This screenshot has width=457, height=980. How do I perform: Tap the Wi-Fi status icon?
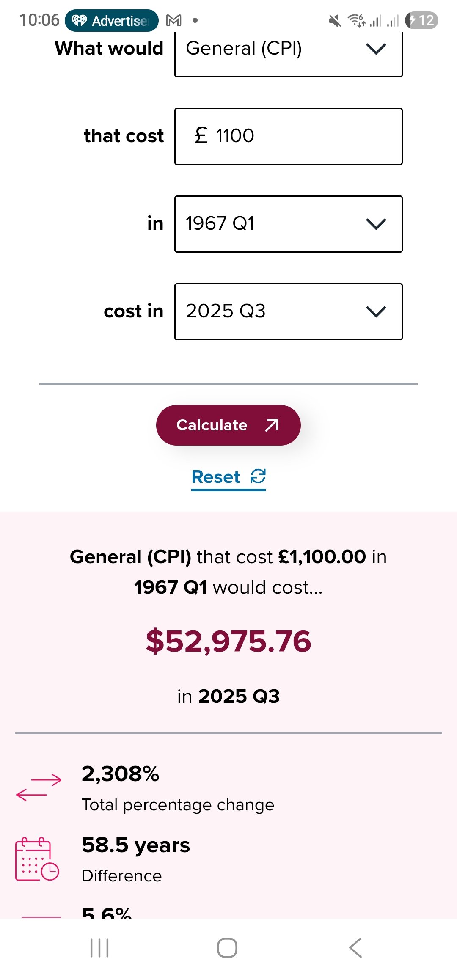click(x=356, y=20)
